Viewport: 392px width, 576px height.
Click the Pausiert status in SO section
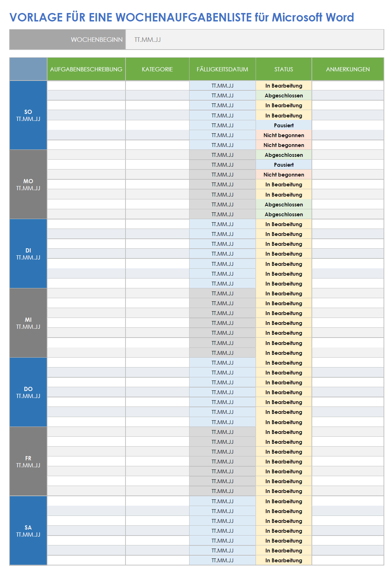pos(284,126)
